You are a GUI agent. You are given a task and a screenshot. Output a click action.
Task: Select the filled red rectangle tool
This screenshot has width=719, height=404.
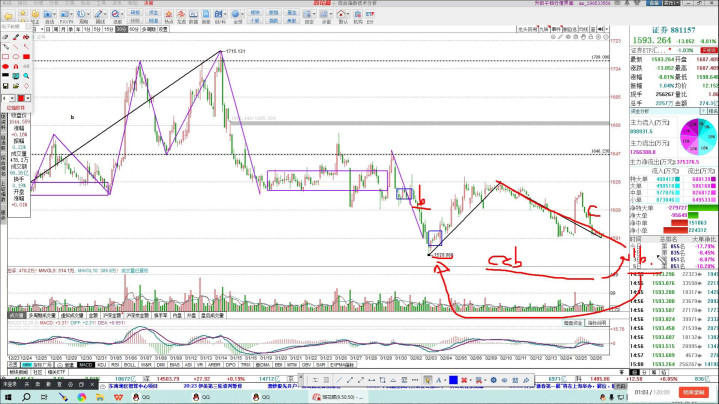(x=26, y=57)
